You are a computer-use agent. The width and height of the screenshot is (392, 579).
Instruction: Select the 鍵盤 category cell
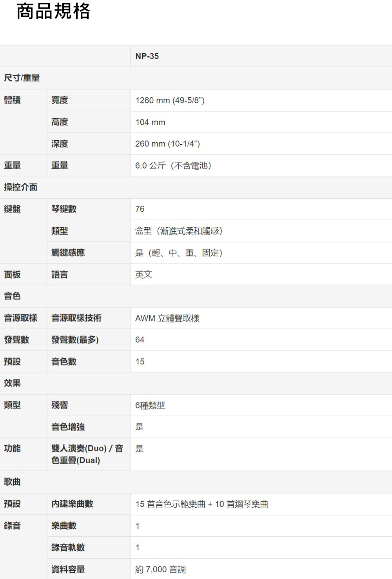coord(24,231)
